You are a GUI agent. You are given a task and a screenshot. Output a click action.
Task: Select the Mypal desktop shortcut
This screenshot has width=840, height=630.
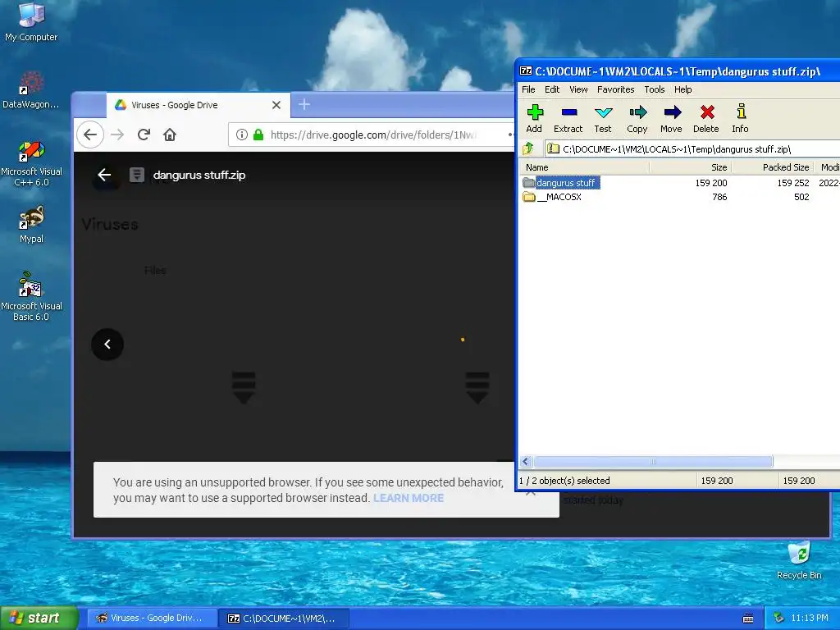(x=31, y=225)
